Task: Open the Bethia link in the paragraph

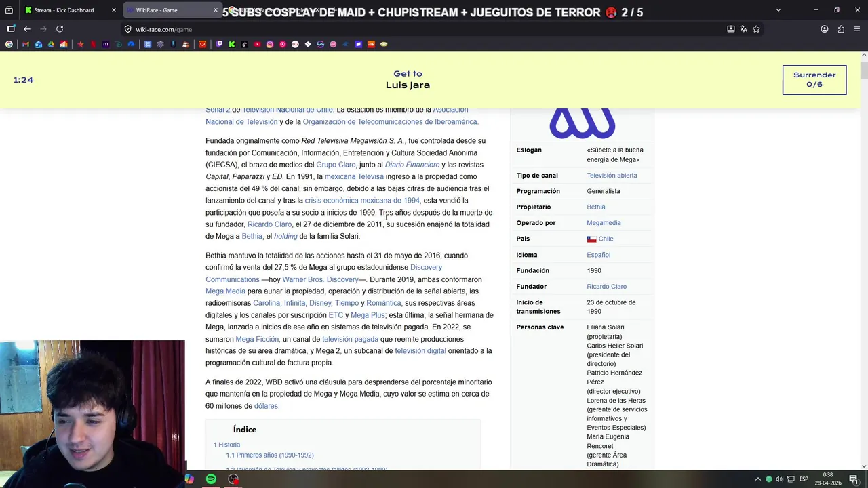Action: 252,236
